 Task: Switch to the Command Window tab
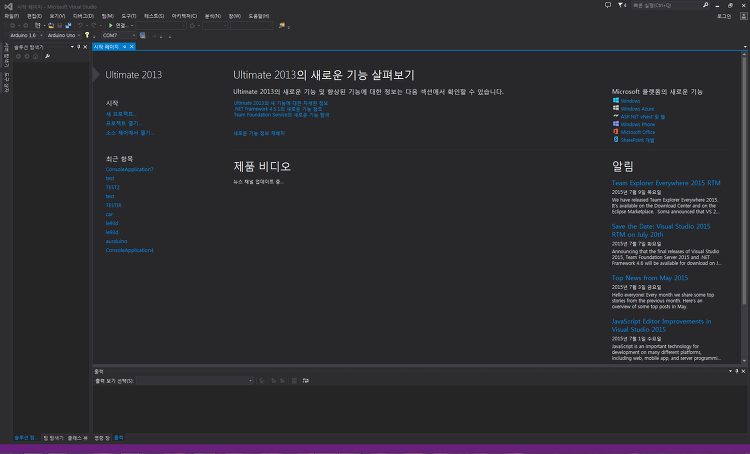(102, 438)
